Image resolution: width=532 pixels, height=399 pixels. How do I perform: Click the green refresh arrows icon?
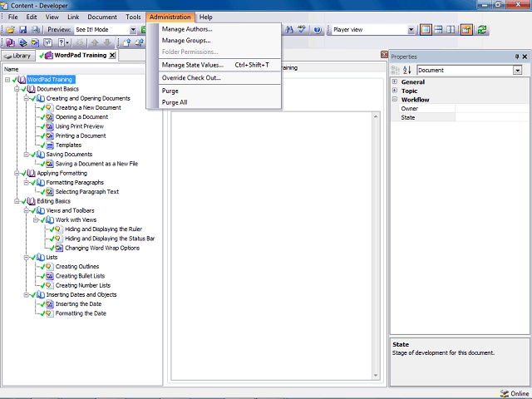482,30
